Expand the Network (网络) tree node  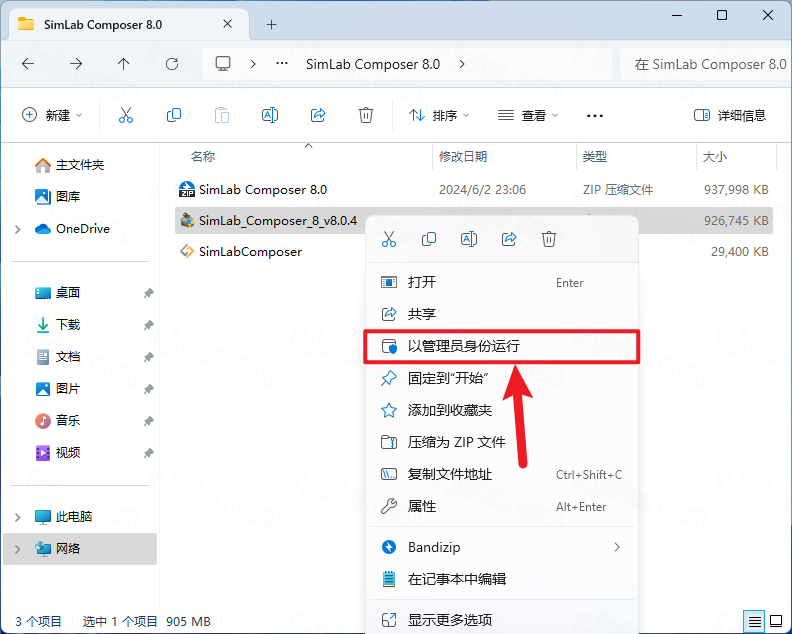[x=18, y=549]
